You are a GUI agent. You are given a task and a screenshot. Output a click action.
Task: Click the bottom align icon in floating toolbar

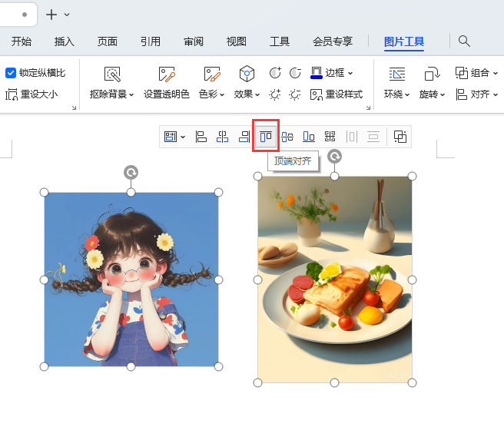click(x=309, y=137)
